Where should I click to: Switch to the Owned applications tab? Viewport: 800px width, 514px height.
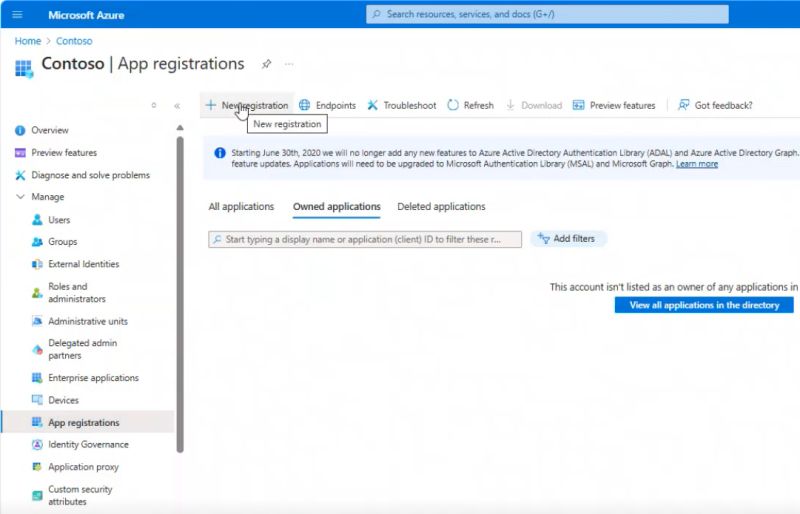[x=337, y=206]
